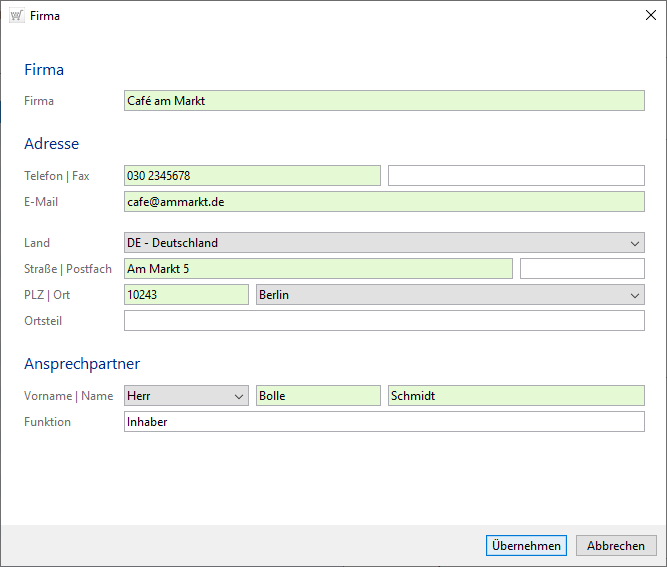This screenshot has height=567, width=667.
Task: Click the PLZ field showing 10243
Action: [186, 295]
